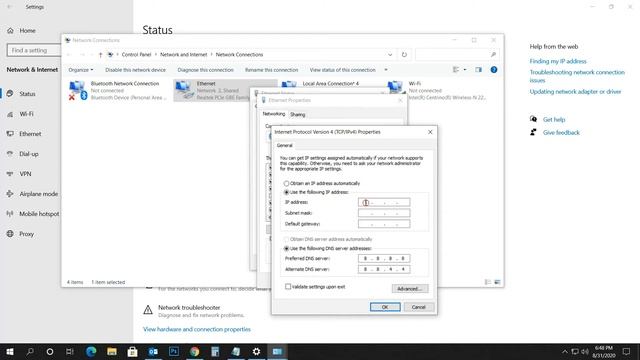
Task: Click the Get help link
Action: 554,120
